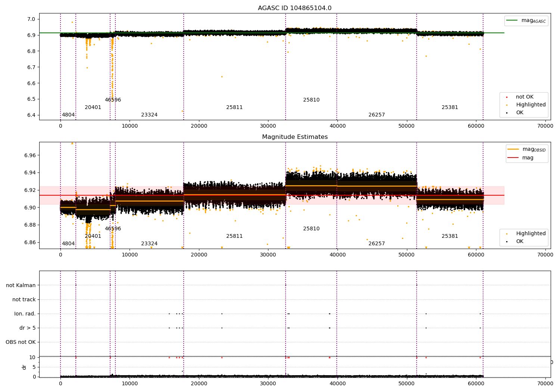Click the rotated 'dr' axis label
The width and height of the screenshot is (560, 392).
click(x=24, y=367)
